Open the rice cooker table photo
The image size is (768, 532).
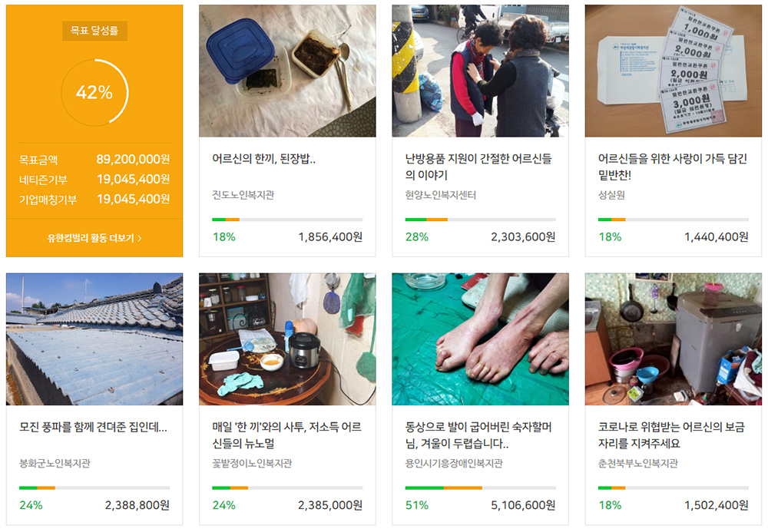click(287, 339)
